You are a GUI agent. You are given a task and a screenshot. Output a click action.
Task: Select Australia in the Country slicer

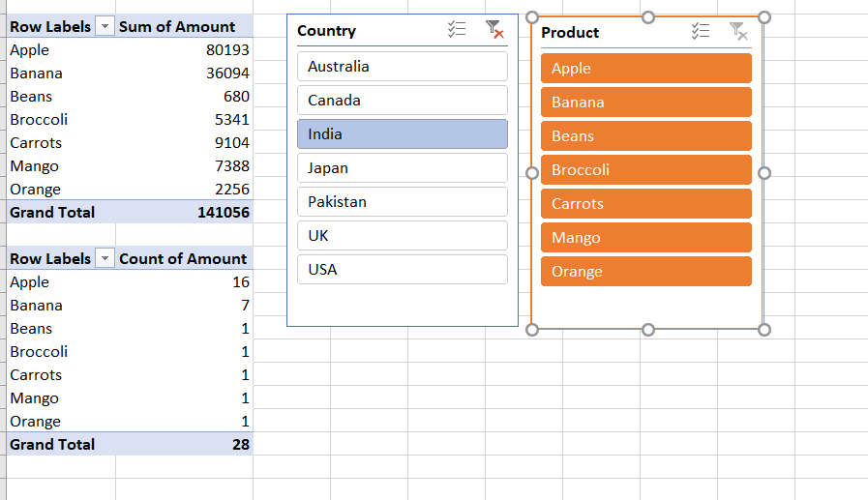click(x=402, y=67)
